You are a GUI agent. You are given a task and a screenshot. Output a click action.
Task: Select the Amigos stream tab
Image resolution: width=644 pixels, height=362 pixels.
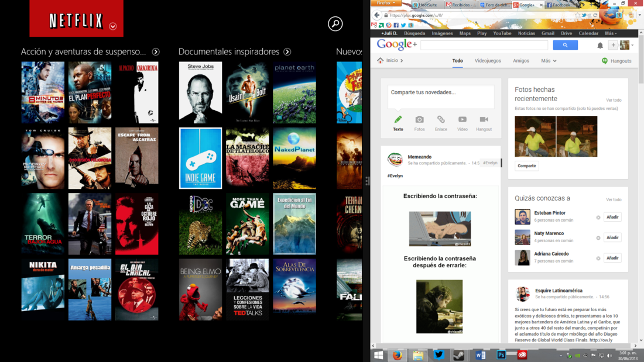tap(521, 61)
